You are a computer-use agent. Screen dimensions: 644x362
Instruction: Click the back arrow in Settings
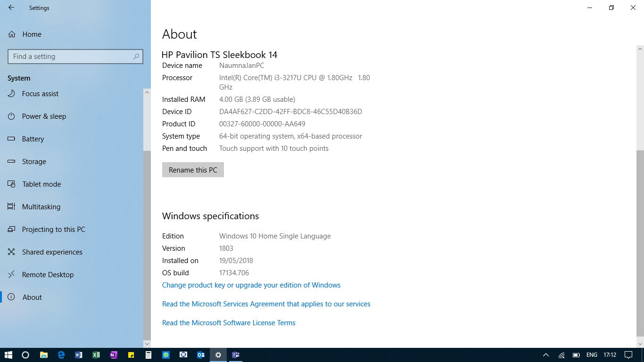coord(10,8)
